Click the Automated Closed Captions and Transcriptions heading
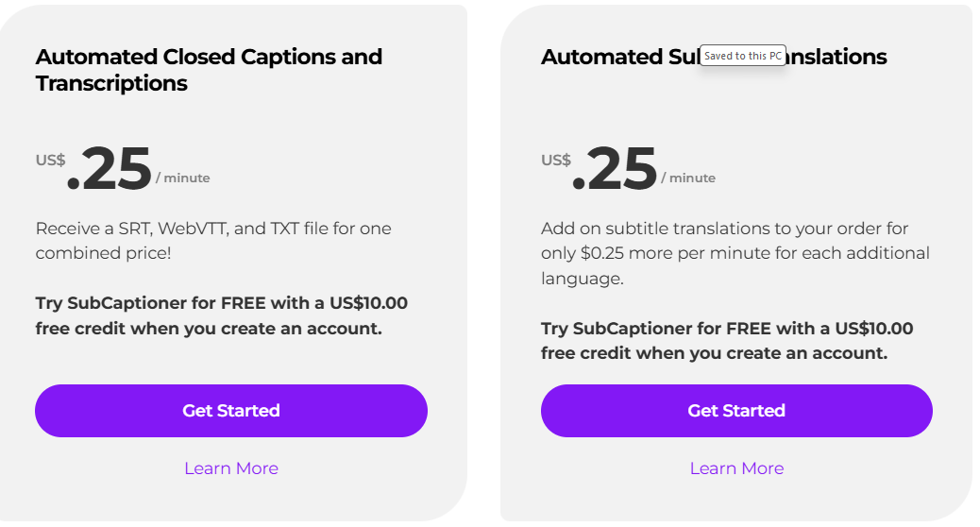The width and height of the screenshot is (980, 527). pyautogui.click(x=209, y=70)
